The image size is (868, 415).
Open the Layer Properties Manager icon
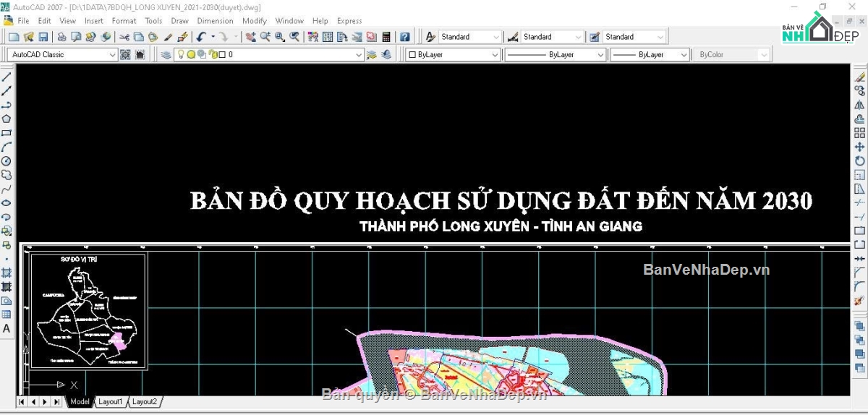[166, 55]
